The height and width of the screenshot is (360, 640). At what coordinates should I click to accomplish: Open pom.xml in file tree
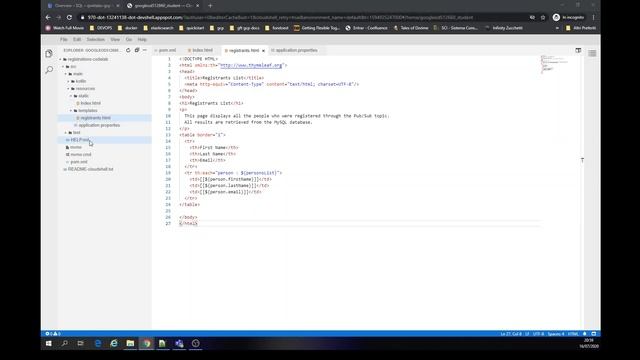tap(78, 162)
